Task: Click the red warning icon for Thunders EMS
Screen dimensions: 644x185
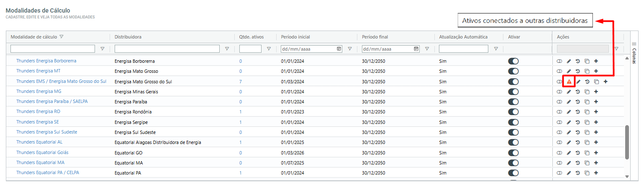Action: (x=569, y=82)
